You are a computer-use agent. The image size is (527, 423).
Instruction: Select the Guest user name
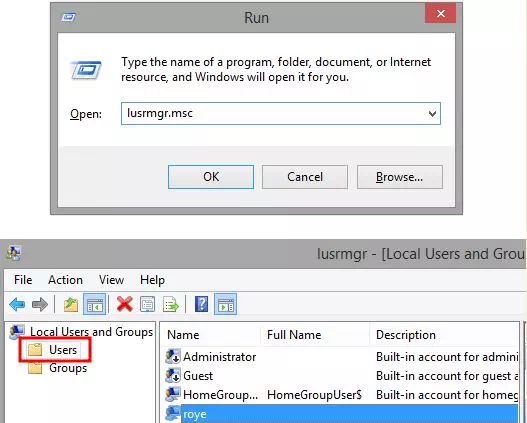tap(198, 376)
